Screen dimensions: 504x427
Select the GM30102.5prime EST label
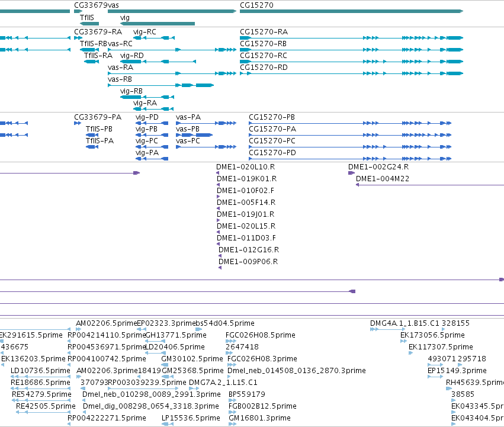[192, 359]
